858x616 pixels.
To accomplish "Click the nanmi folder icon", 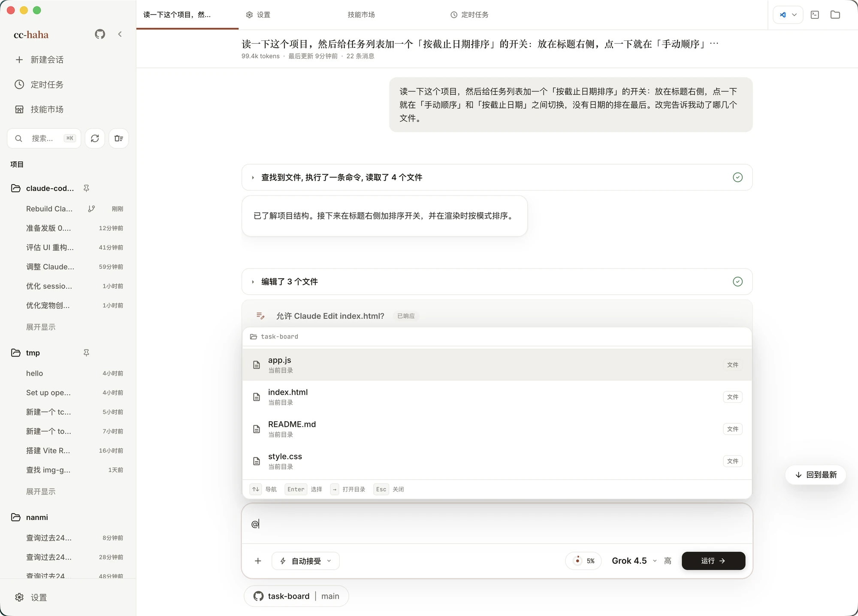I will [x=16, y=517].
